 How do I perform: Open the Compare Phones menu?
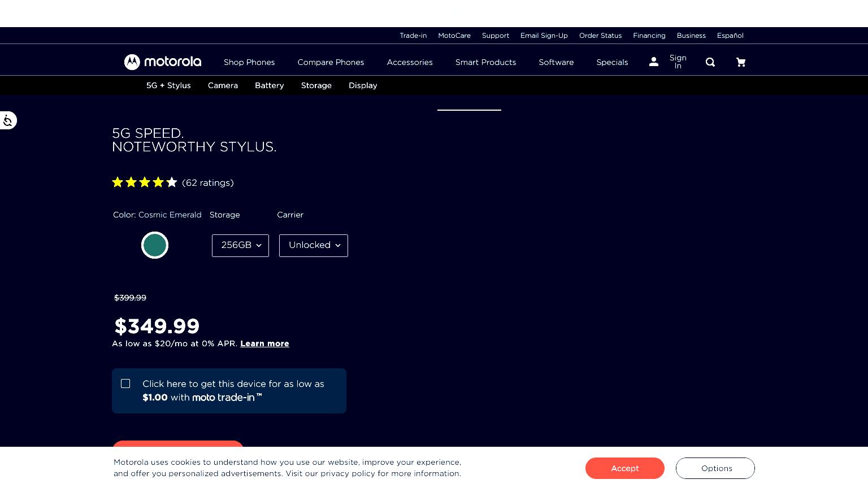coord(331,62)
